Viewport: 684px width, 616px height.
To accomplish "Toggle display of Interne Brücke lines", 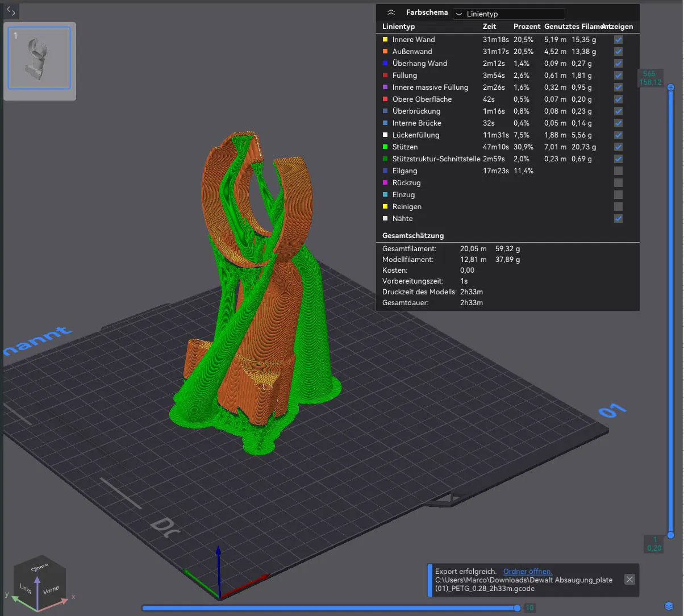I will 618,123.
